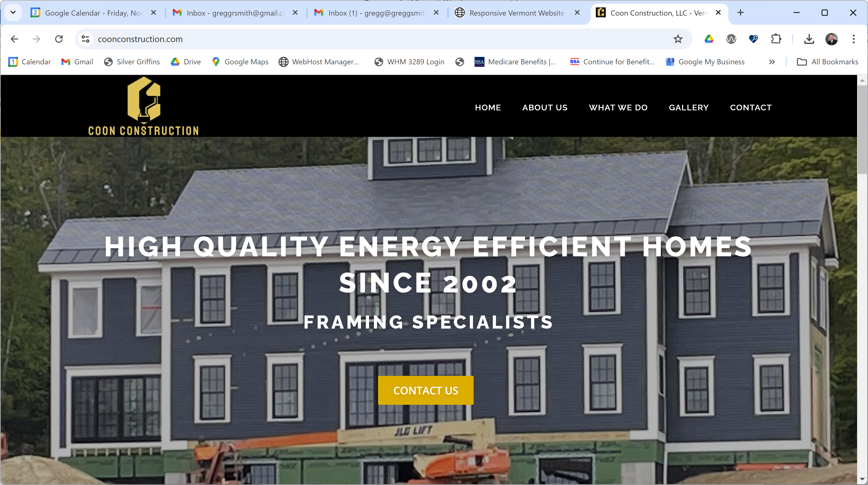Open the Extensions puzzle piece menu

776,39
